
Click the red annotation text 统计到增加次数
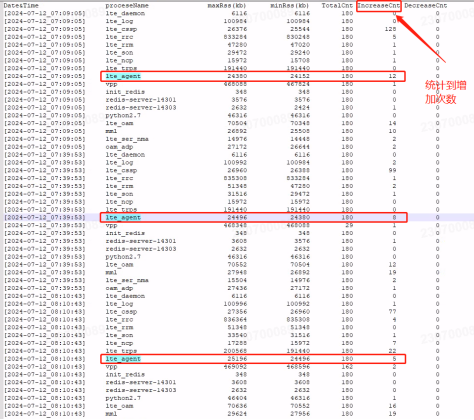(x=445, y=92)
